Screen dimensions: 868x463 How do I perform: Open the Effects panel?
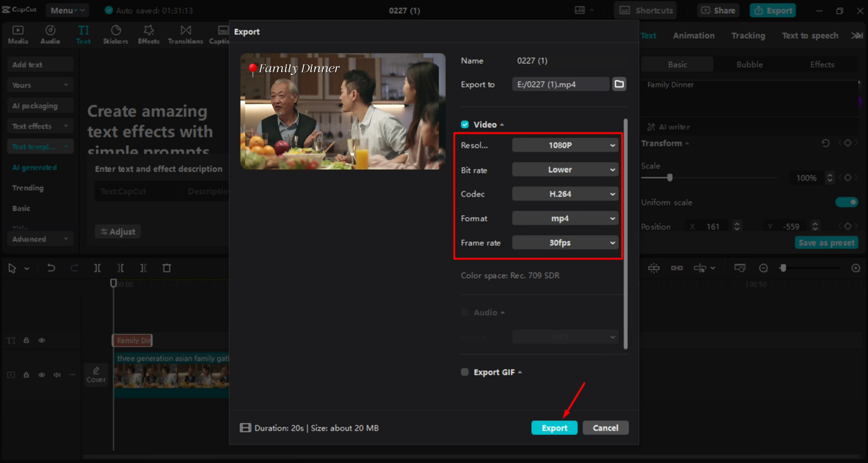click(x=148, y=34)
